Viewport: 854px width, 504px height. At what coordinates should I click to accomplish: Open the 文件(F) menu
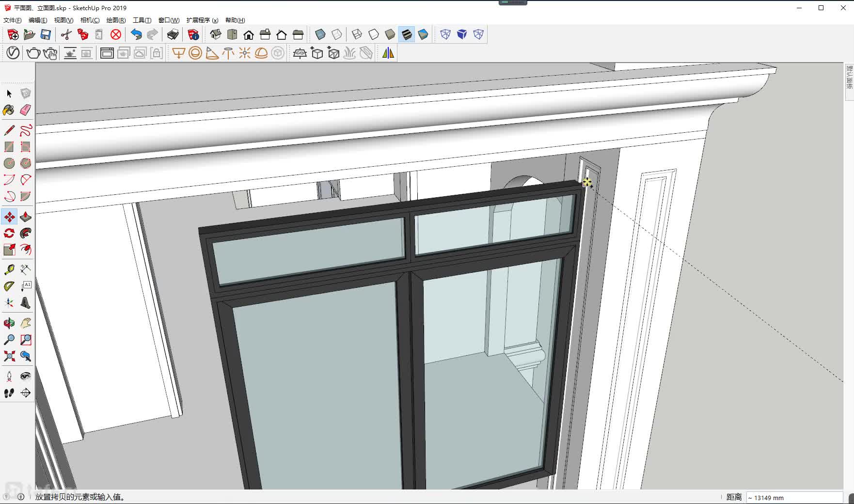click(13, 20)
